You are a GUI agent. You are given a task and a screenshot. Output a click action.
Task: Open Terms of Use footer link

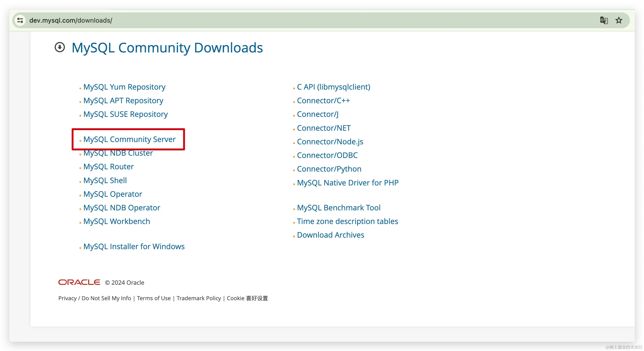coord(154,298)
